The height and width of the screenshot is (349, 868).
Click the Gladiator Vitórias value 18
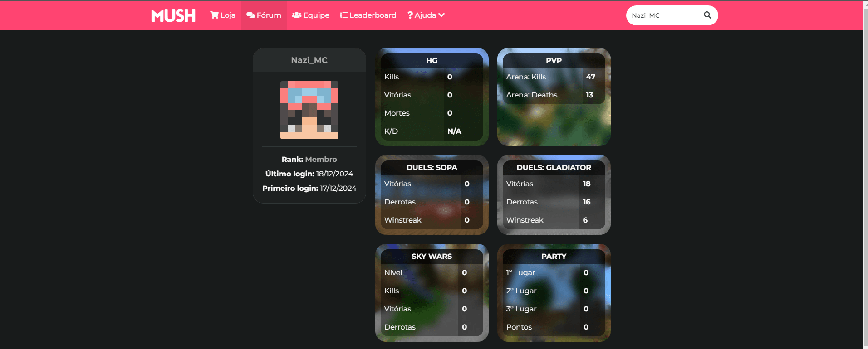(587, 184)
